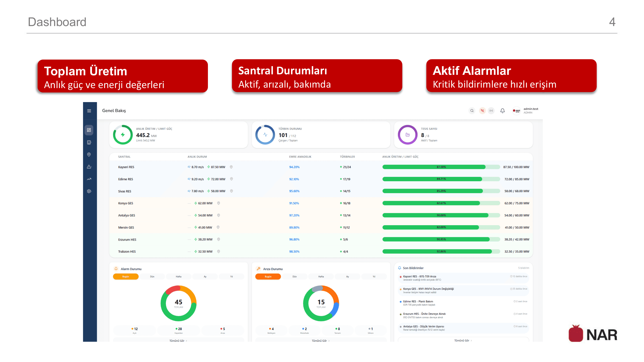Viewport: 644px width, 362px height.
Task: Click the search icon in header
Action: (x=472, y=111)
